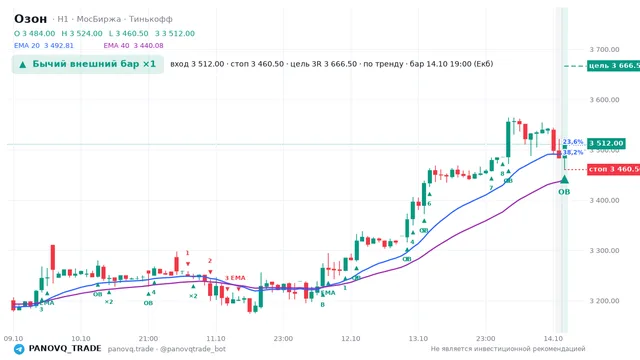This screenshot has width=640, height=360.
Task: Click the green B marker below candles
Action: coord(322,304)
